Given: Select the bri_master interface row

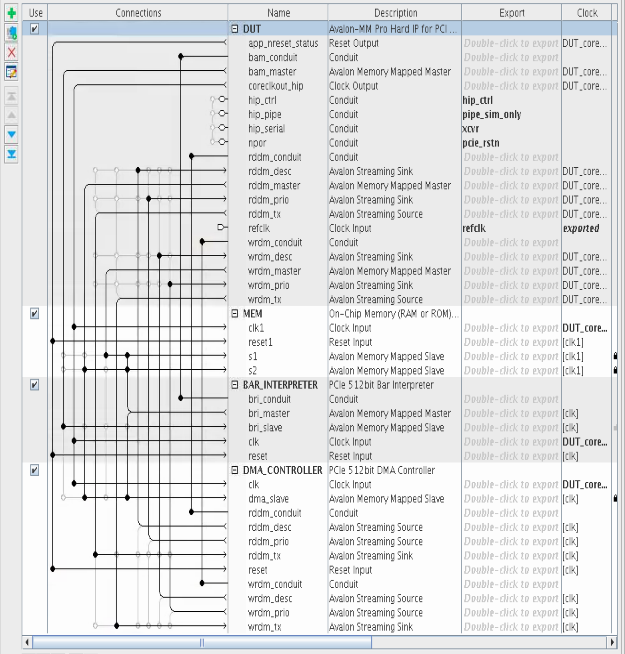Looking at the screenshot, I should click(x=269, y=413).
